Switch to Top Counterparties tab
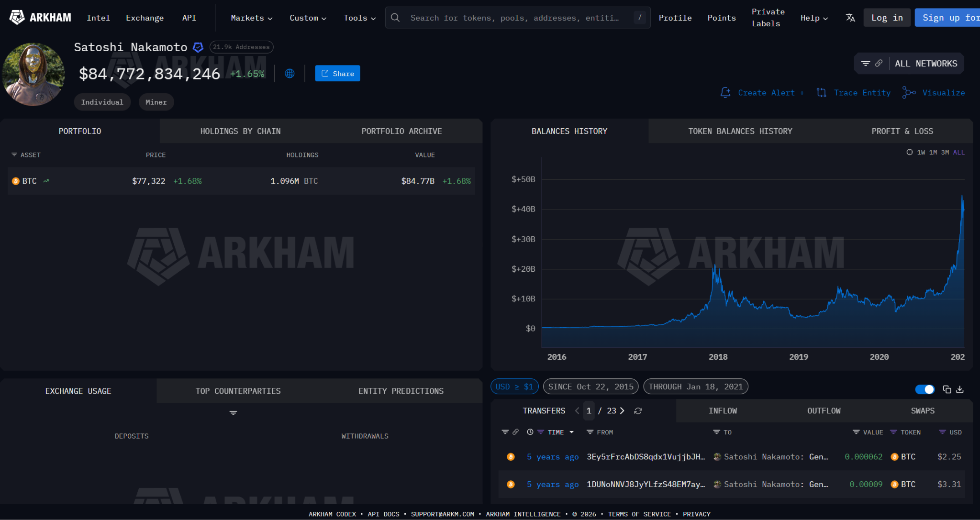The width and height of the screenshot is (980, 520). tap(238, 391)
